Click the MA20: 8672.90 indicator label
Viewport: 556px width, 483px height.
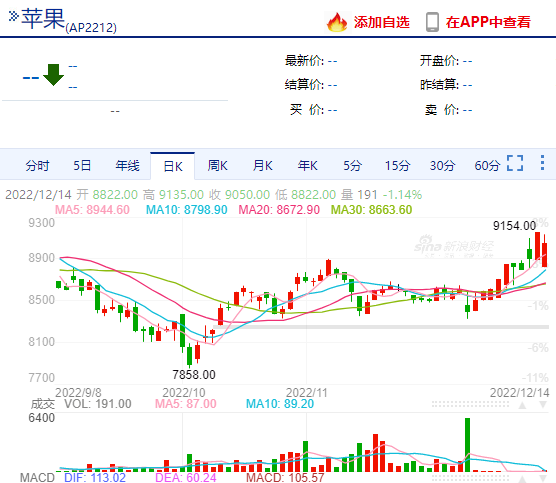tap(279, 210)
